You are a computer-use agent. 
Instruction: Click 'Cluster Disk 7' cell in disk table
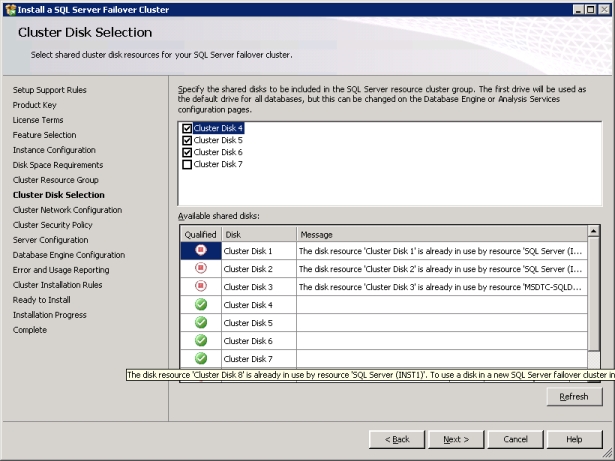point(259,359)
